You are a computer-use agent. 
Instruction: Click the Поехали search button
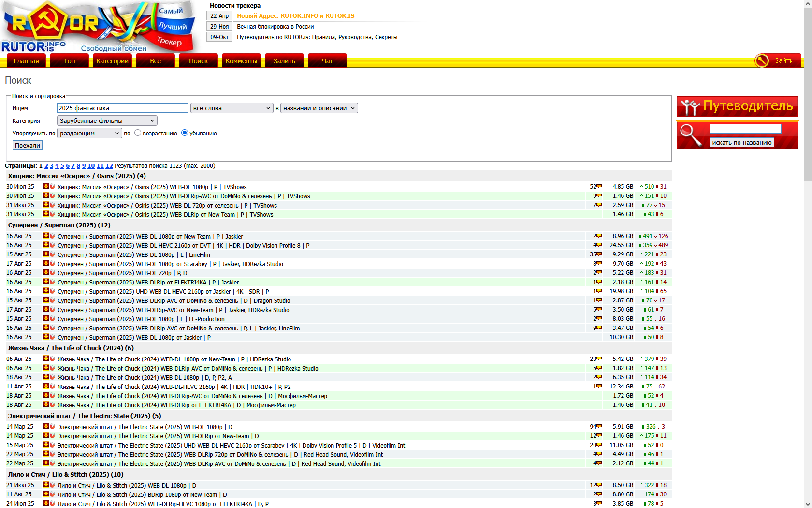click(28, 145)
